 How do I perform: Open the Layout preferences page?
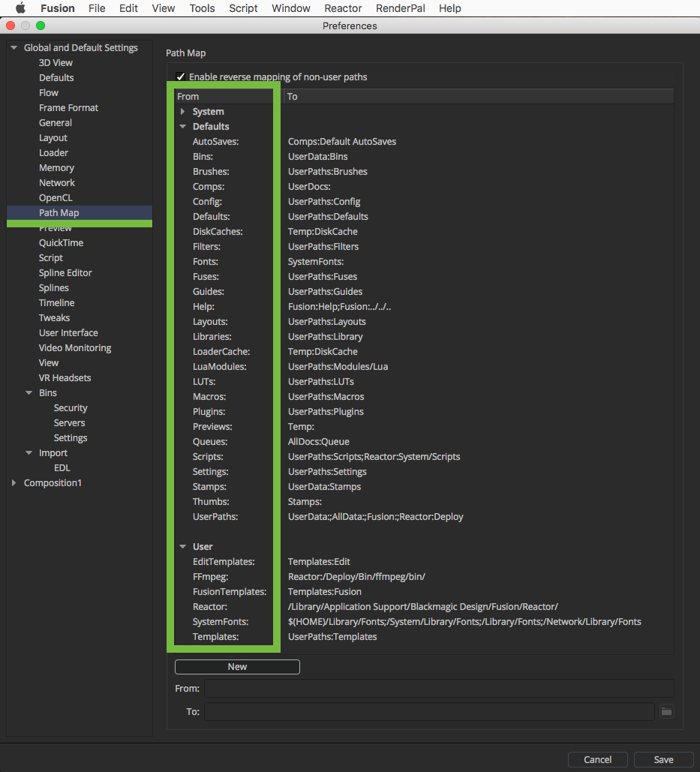click(53, 138)
